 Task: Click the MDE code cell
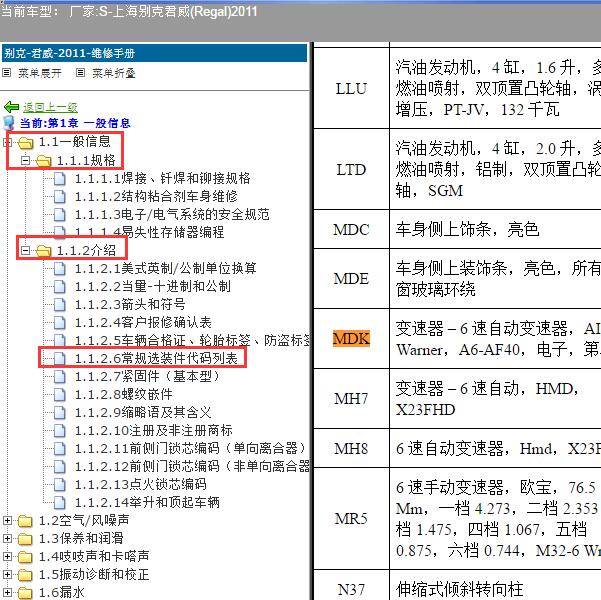pos(351,278)
